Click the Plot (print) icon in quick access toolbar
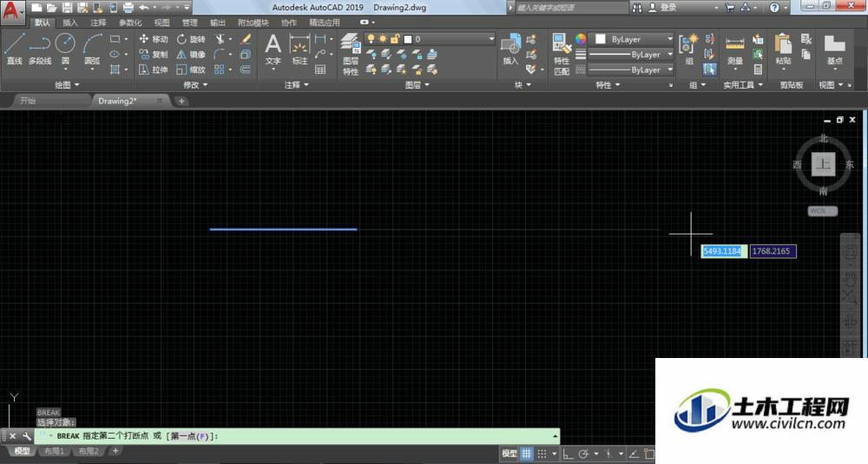 click(x=128, y=8)
